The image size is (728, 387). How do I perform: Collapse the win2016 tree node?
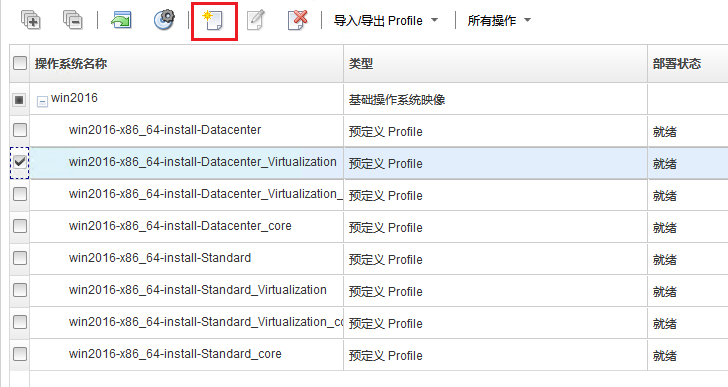click(x=42, y=101)
